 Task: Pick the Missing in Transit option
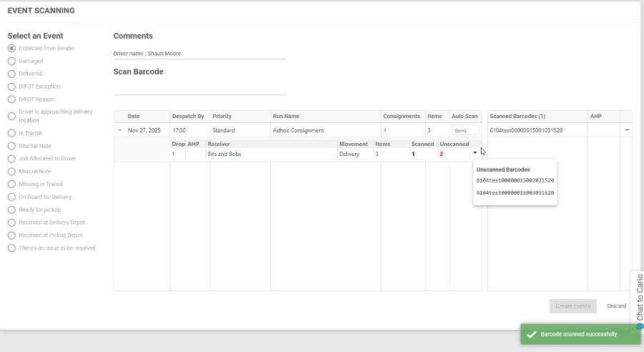point(11,184)
